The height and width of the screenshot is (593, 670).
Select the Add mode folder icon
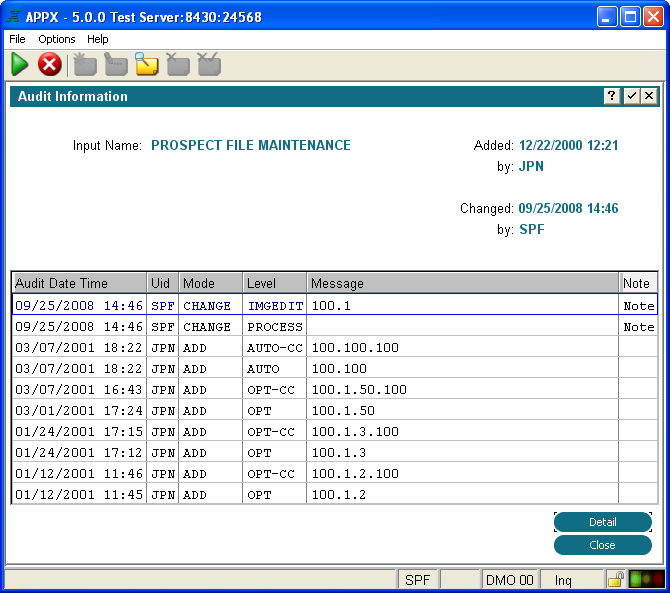click(85, 65)
